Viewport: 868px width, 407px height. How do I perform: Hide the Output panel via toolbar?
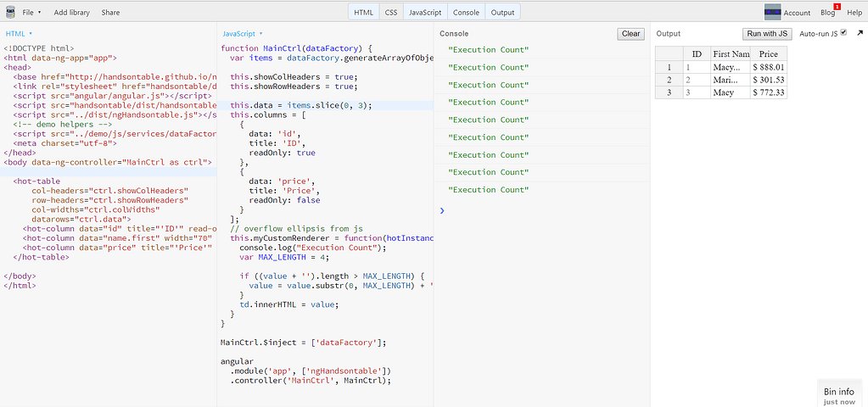(x=502, y=12)
